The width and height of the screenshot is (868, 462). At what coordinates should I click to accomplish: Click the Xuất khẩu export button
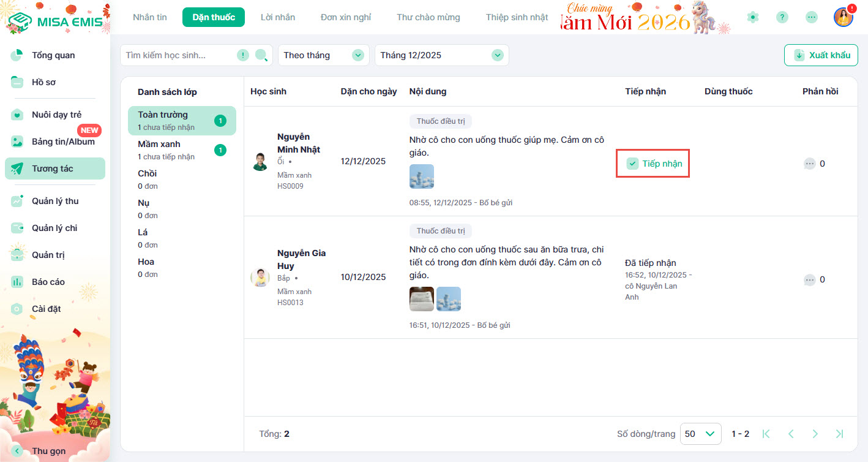click(x=821, y=55)
